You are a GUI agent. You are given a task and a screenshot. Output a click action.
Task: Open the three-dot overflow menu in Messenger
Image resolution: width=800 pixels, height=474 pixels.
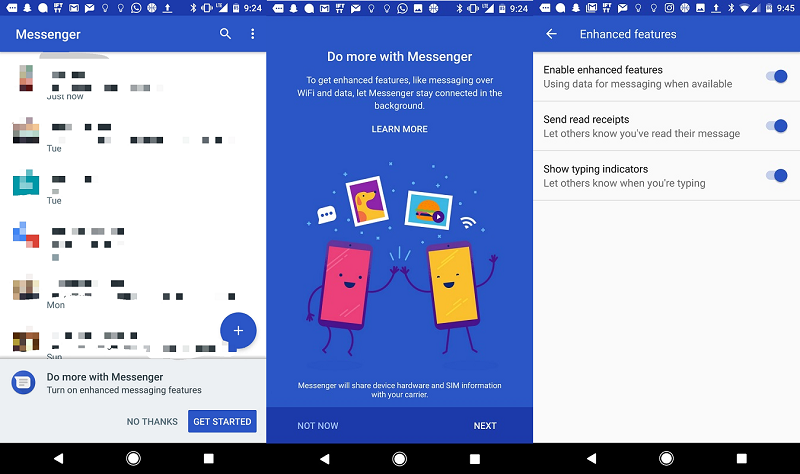[253, 34]
